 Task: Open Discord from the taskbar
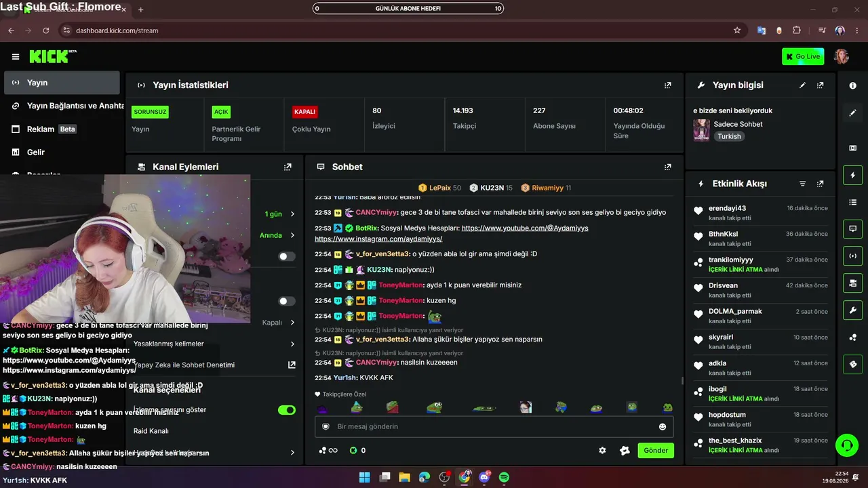point(484,477)
